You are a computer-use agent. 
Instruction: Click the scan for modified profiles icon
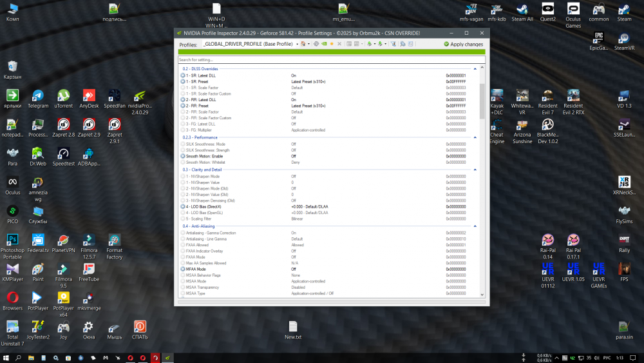coord(402,44)
